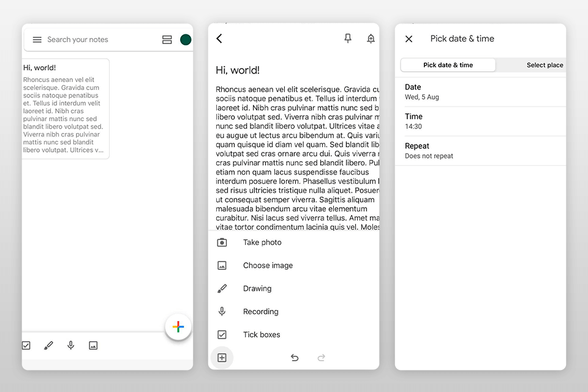This screenshot has height=392, width=588.
Task: Open the "Hi, world!" note card
Action: pyautogui.click(x=66, y=109)
